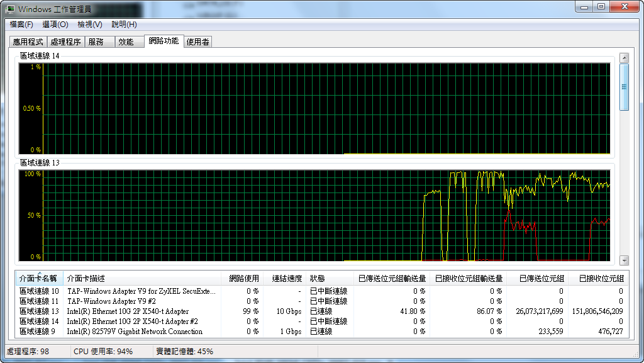Screen dimensions: 644x363
Task: Click the 99 % network usage value
Action: [250, 311]
